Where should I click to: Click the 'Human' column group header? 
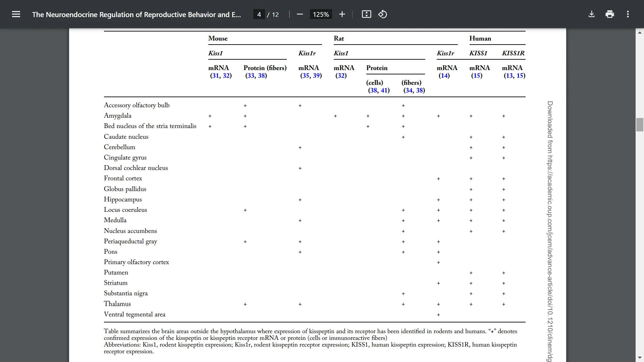[x=480, y=38]
